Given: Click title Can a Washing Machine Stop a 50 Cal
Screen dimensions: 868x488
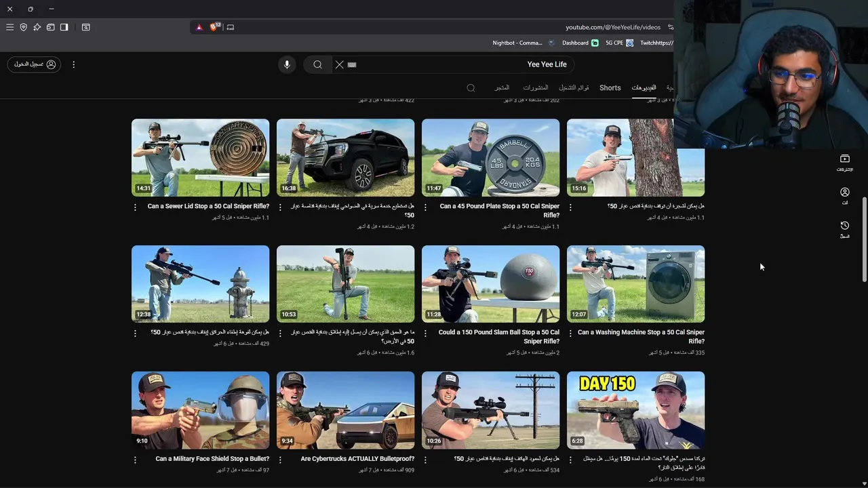Looking at the screenshot, I should 641,336.
